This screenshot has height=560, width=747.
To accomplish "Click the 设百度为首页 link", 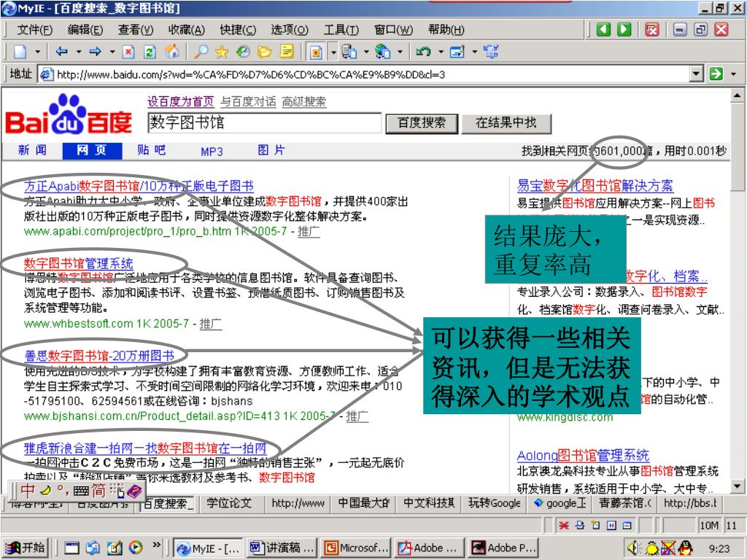I will [181, 101].
